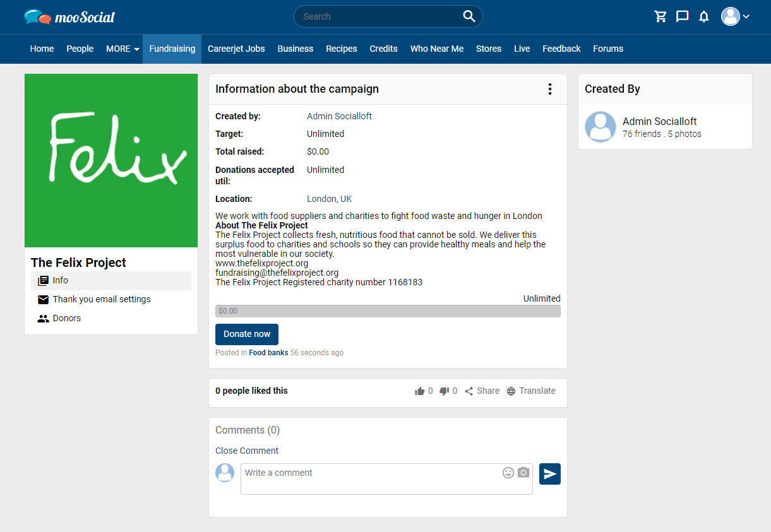Open the notifications bell
Image resolution: width=771 pixels, height=532 pixels.
point(704,16)
